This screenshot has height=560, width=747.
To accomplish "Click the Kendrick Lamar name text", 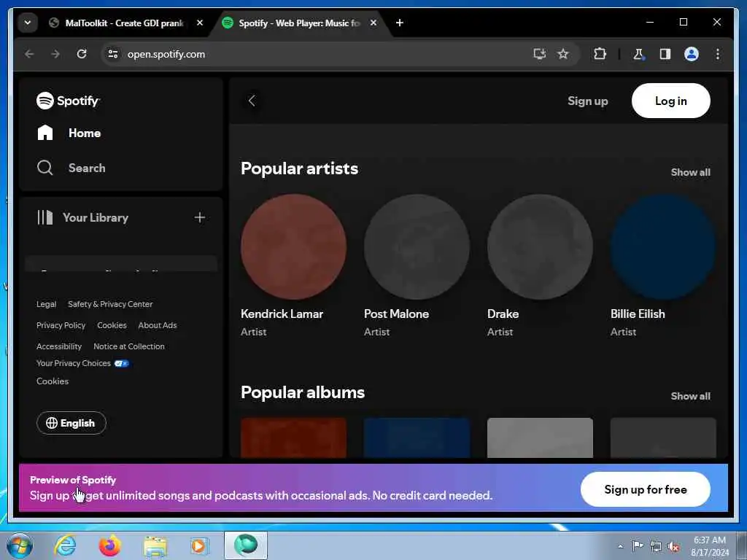I will (282, 314).
